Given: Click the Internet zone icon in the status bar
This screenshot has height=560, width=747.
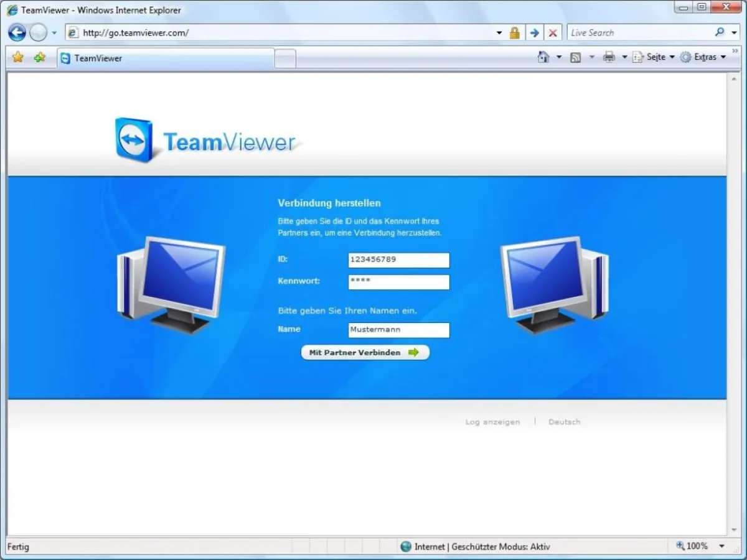Looking at the screenshot, I should [406, 546].
